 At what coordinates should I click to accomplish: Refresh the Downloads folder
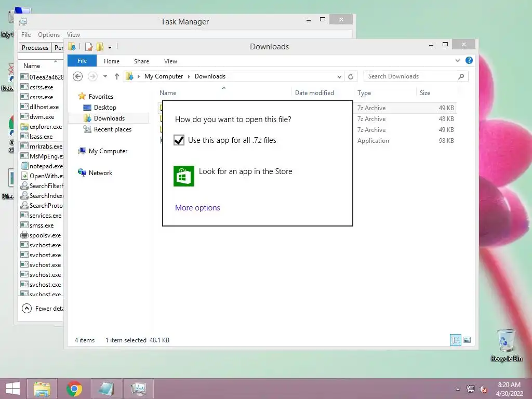tap(351, 76)
